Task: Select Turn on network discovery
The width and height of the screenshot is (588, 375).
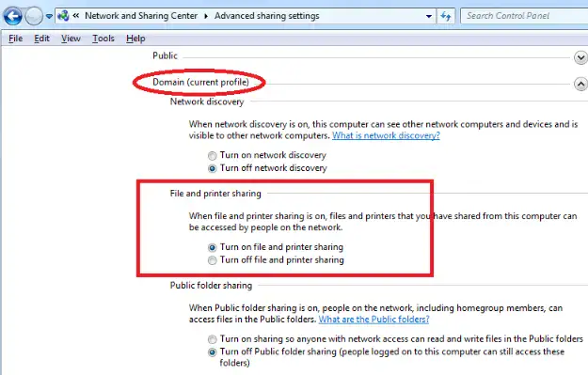Action: pos(213,155)
